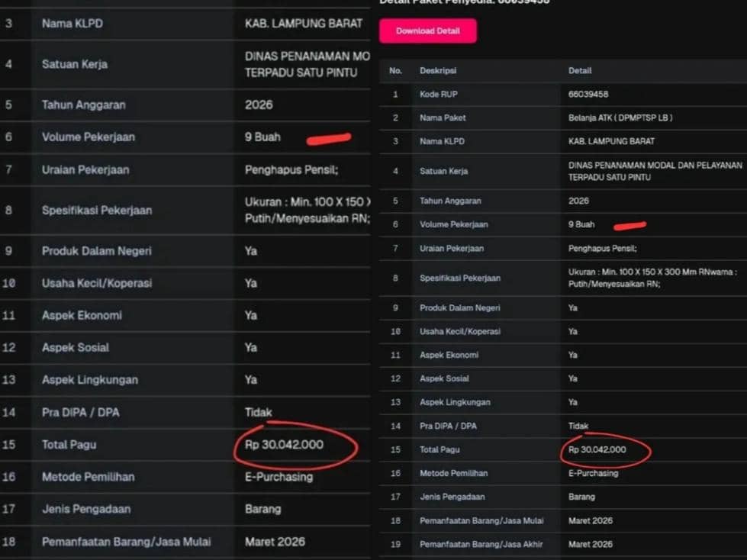Click 'Aspek Ekonomi' label in the small table
This screenshot has width=747, height=560.
(x=449, y=355)
